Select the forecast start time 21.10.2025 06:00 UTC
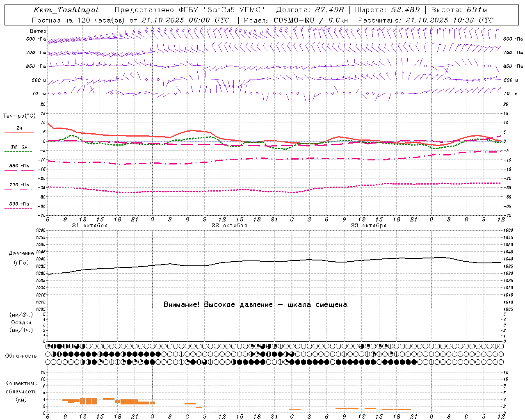525x420 pixels. [185, 20]
